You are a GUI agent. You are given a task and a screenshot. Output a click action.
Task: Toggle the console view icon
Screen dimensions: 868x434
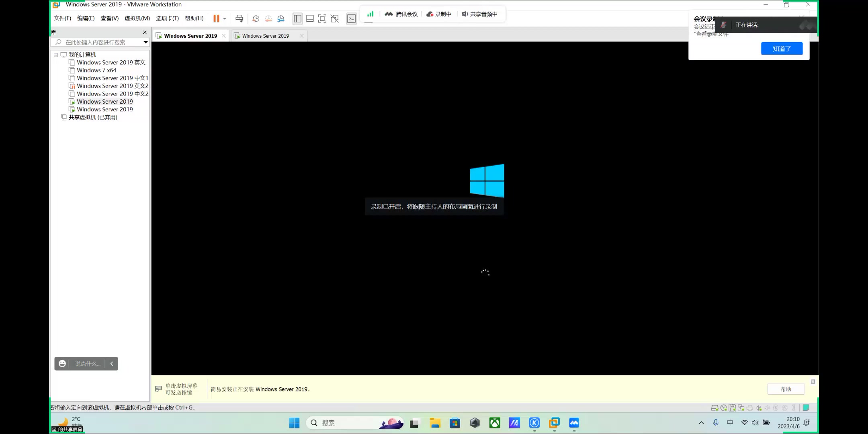(x=351, y=18)
